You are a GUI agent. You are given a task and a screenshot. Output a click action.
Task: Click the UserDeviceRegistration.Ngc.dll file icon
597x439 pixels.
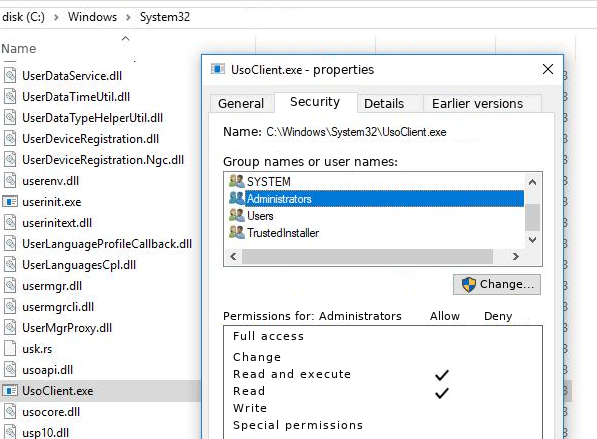pyautogui.click(x=10, y=160)
